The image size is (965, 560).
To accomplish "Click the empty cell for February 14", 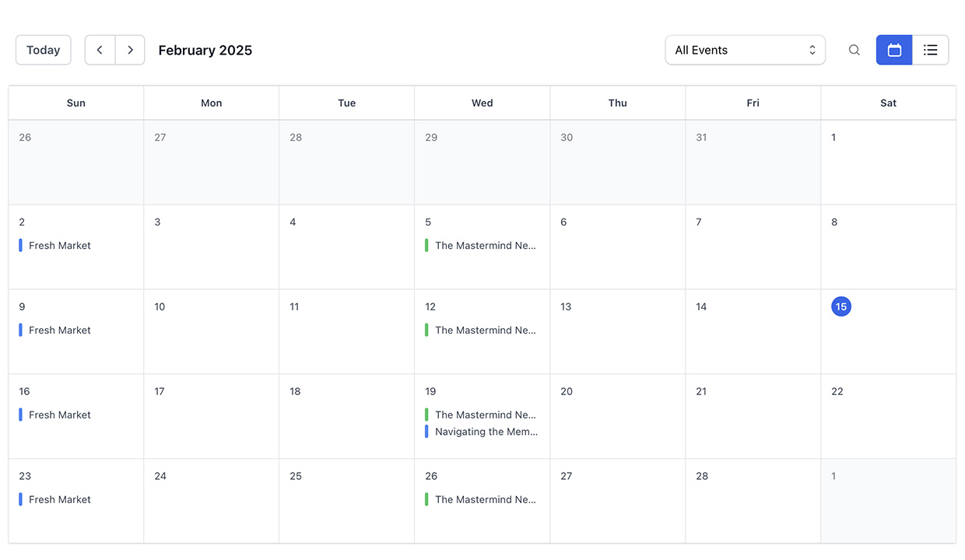I will click(x=752, y=331).
